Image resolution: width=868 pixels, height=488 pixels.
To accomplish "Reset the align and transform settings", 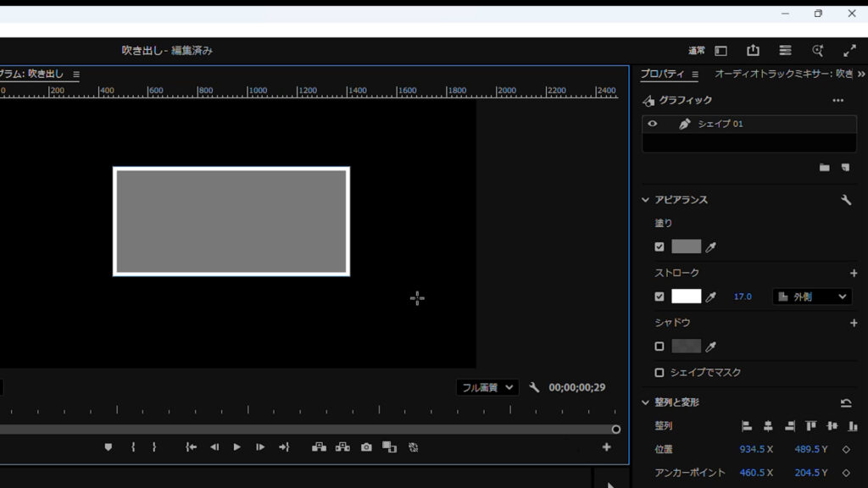I will [x=845, y=402].
